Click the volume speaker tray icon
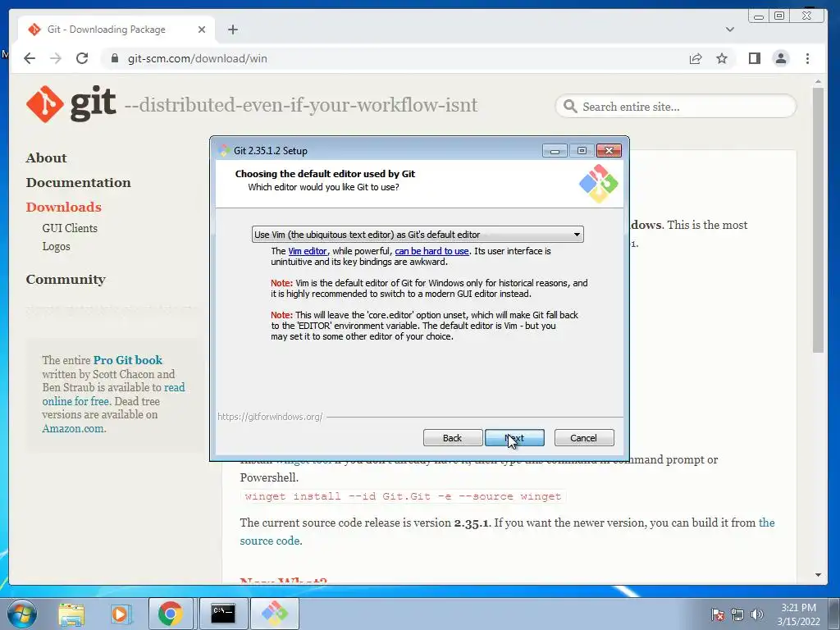 tap(757, 614)
